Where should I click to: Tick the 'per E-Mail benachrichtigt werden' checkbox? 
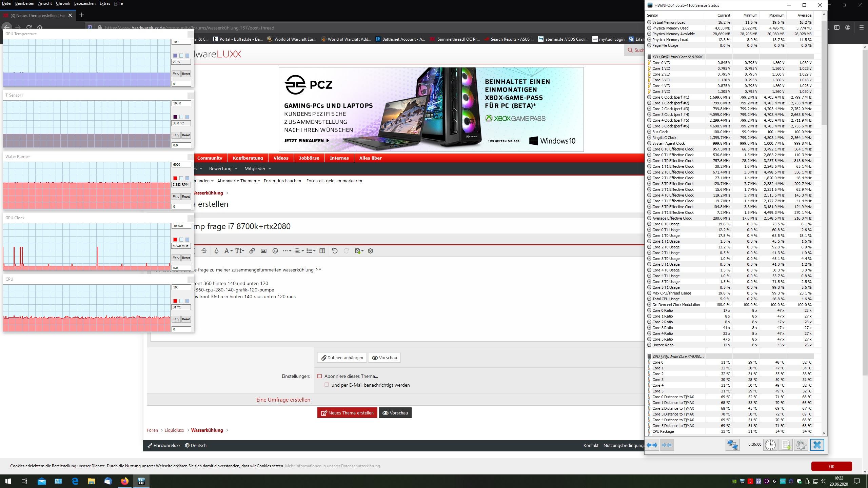[x=327, y=385]
